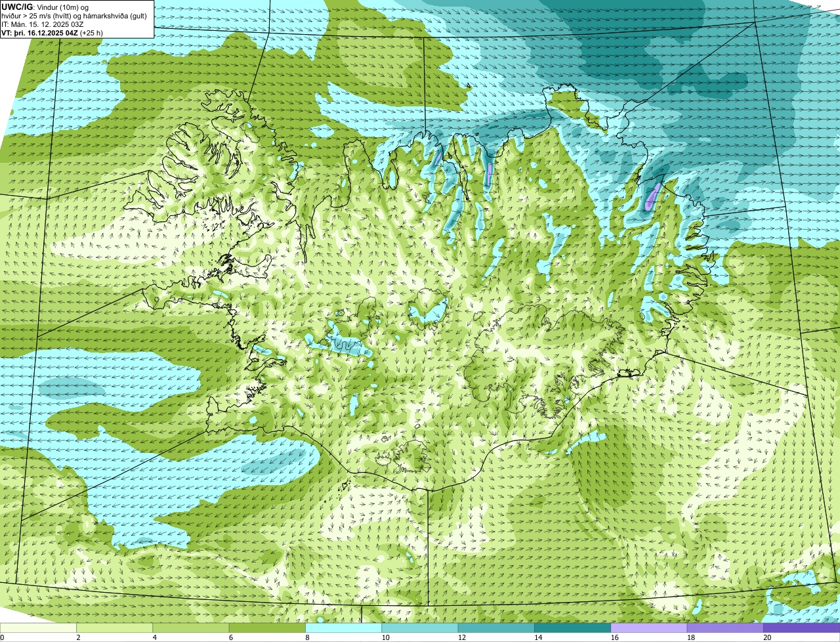Screen dimensions: 840x642
Task: Click the title line 'UWC/IG: Vindur (10m) og'
Action: [45, 7]
